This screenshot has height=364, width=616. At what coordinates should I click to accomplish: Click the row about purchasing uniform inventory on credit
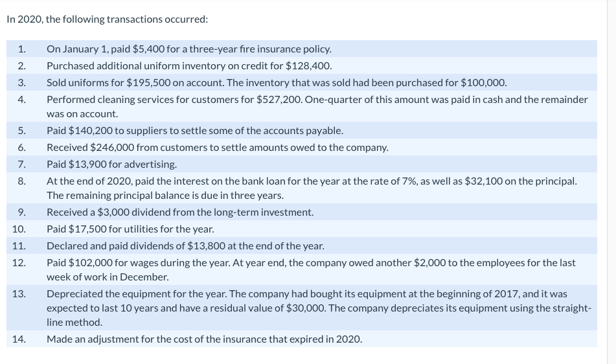[302, 65]
